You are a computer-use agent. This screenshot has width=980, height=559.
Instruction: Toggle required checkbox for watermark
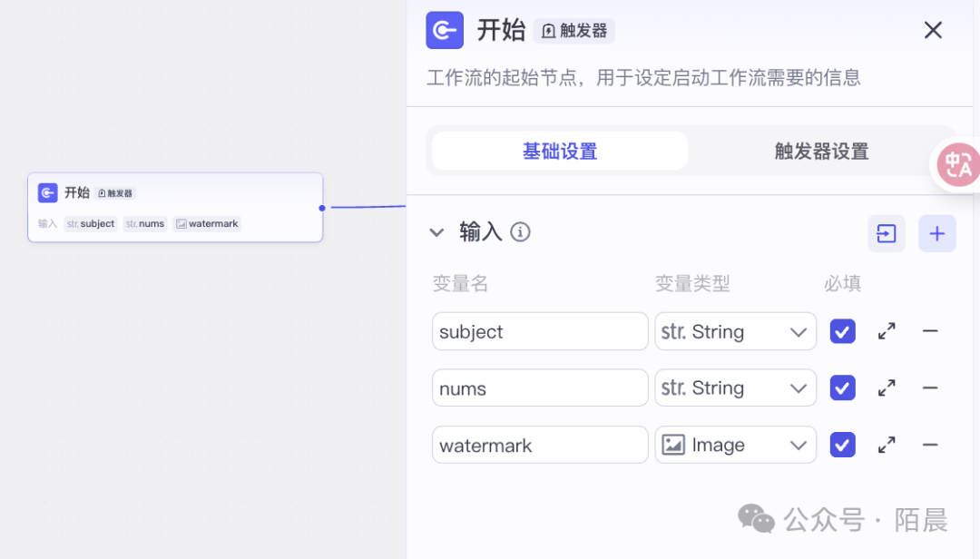tap(843, 445)
